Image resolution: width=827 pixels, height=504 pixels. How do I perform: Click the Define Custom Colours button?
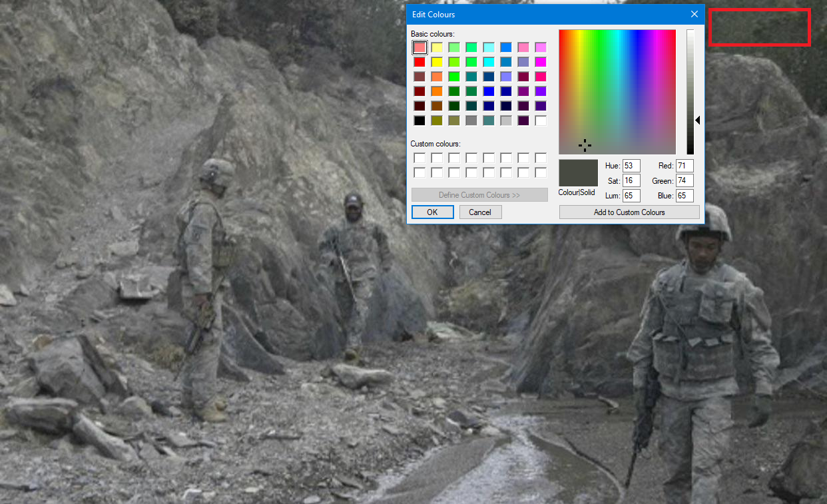(x=479, y=195)
